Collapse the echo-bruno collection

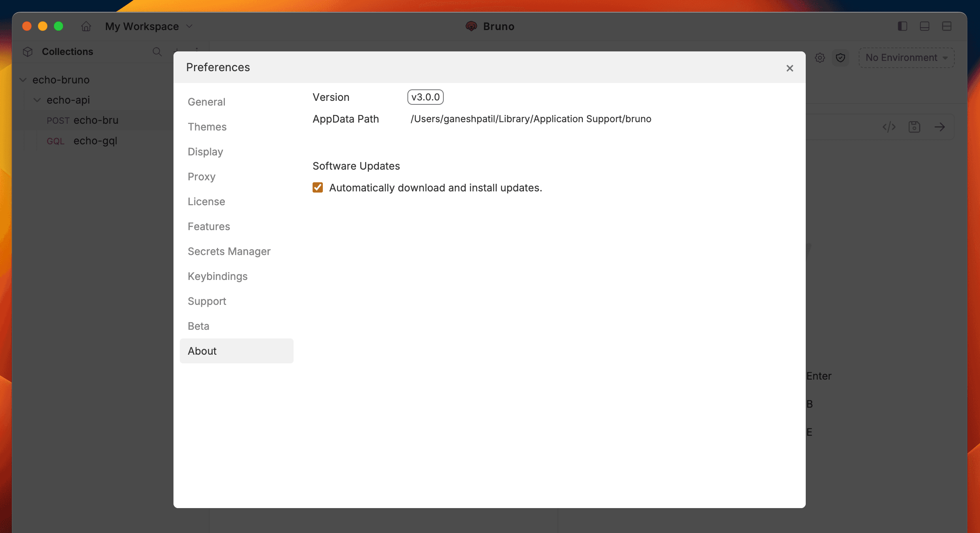click(23, 80)
